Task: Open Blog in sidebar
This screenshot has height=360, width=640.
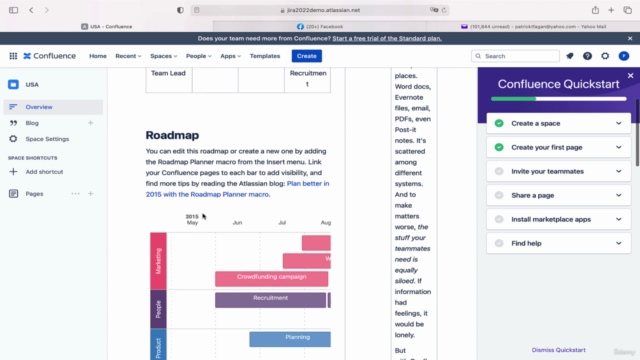Action: pos(32,123)
